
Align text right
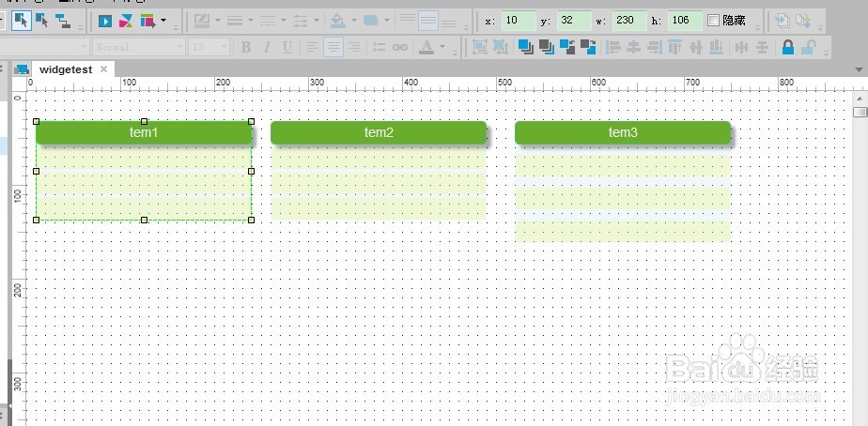[354, 48]
